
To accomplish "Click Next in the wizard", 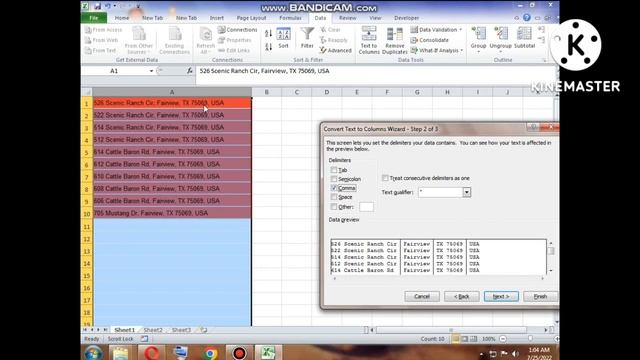I will 501,296.
